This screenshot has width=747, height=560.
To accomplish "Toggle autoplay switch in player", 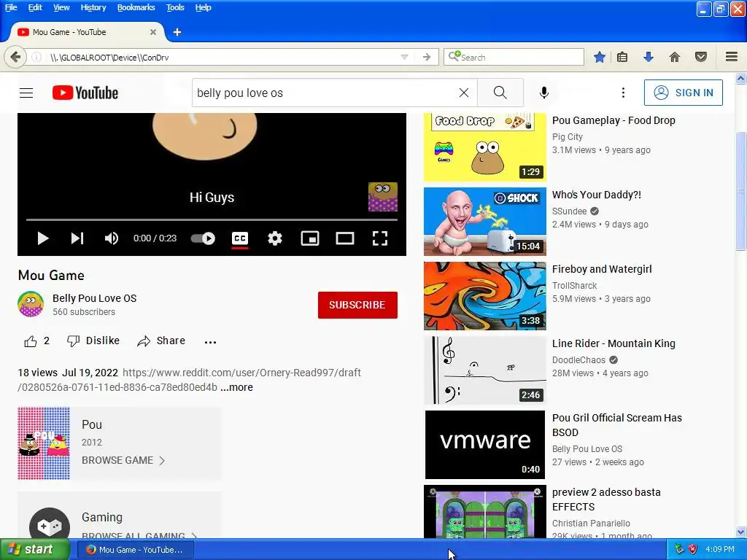I will pyautogui.click(x=203, y=238).
